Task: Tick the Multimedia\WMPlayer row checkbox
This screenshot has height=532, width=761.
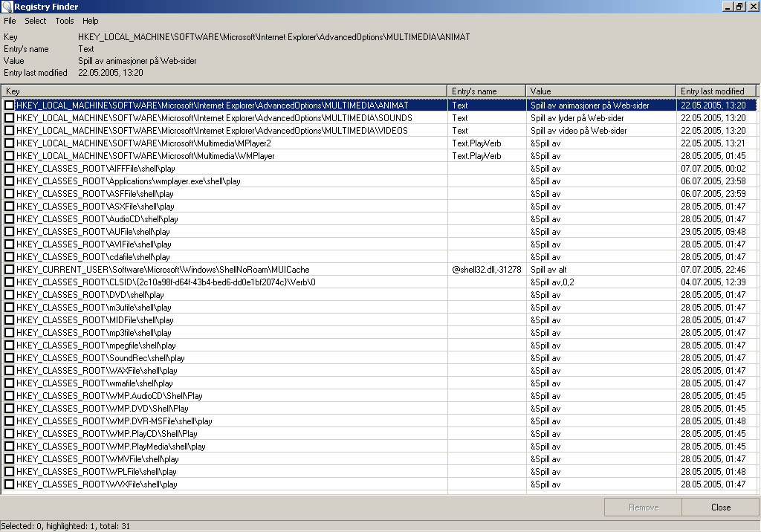Action: 9,156
